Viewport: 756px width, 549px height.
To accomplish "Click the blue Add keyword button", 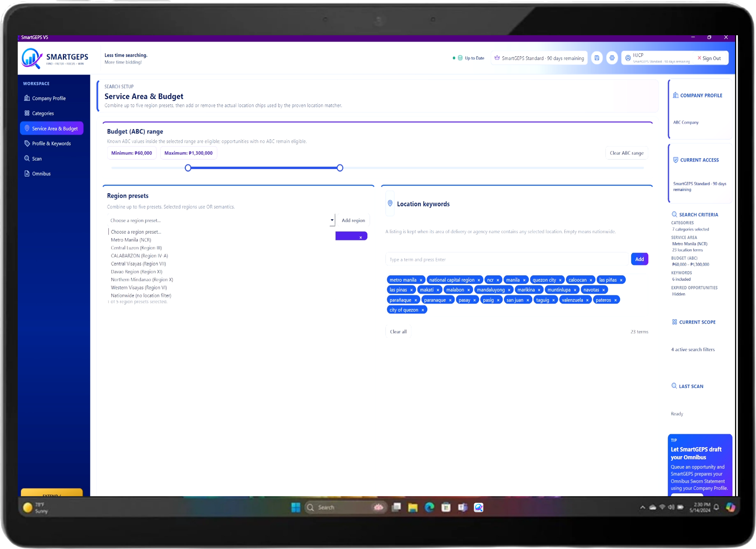I will click(x=639, y=259).
